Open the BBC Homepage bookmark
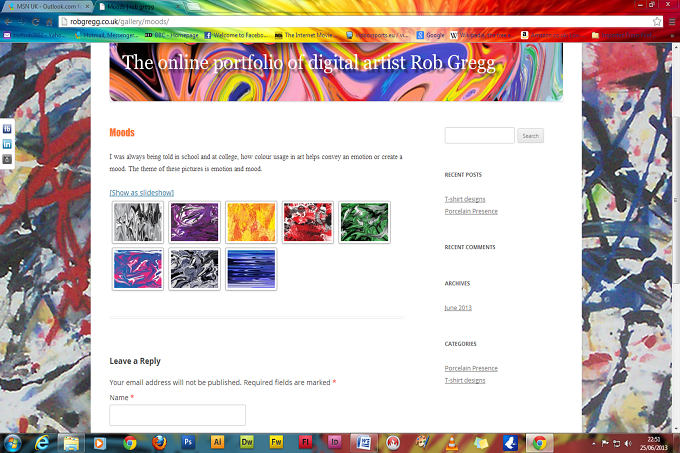 (172, 35)
